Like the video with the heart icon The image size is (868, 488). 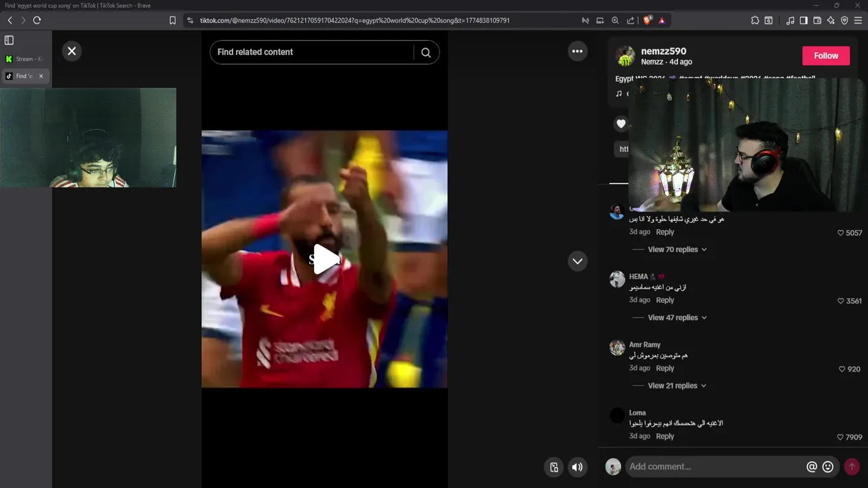[621, 123]
